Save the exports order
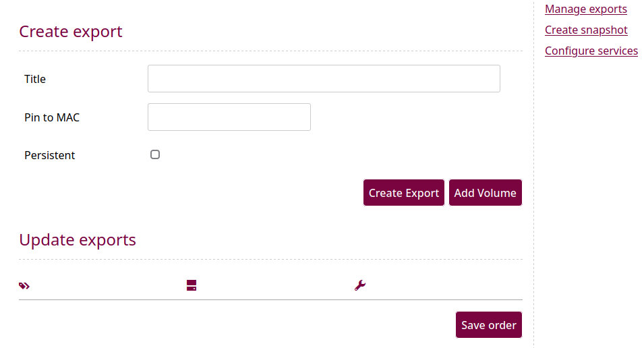Screen dimensions: 644x348 [x=489, y=325]
